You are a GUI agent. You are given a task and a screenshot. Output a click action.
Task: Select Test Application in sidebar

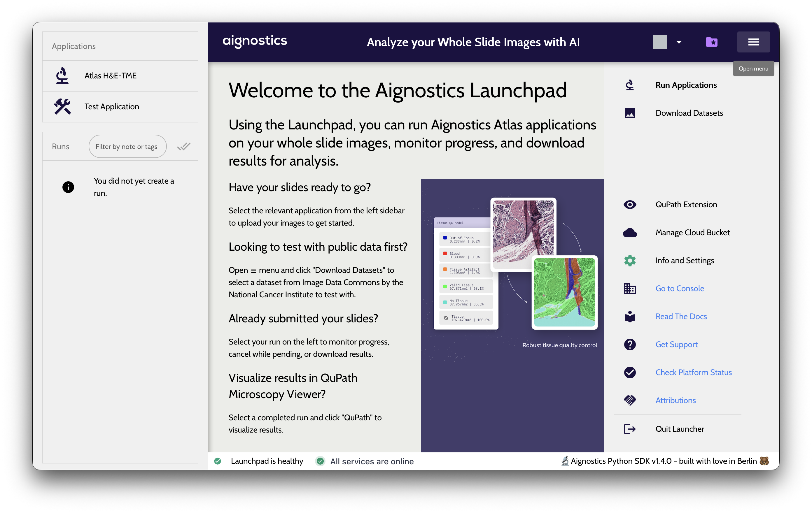(120, 107)
